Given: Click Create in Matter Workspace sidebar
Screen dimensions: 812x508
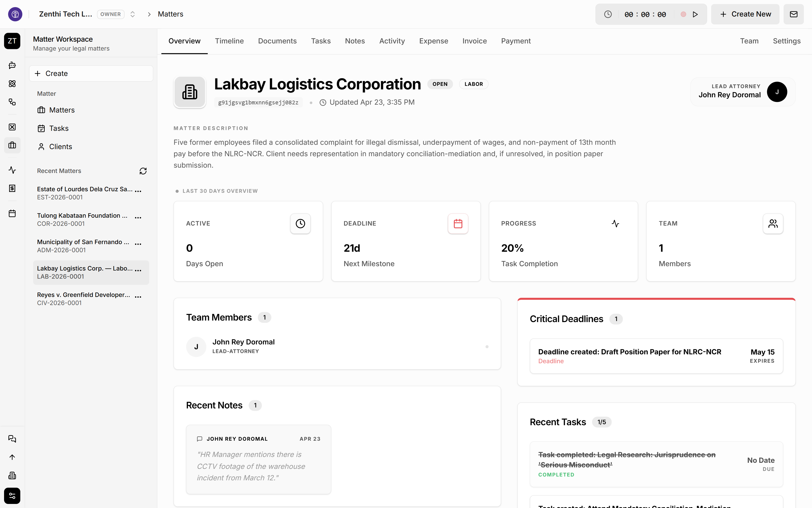Looking at the screenshot, I should [x=91, y=73].
